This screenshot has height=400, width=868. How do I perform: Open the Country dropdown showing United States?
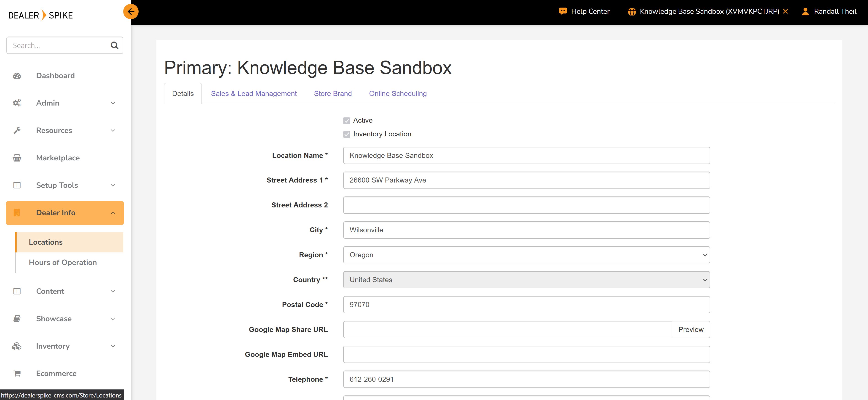pos(526,280)
